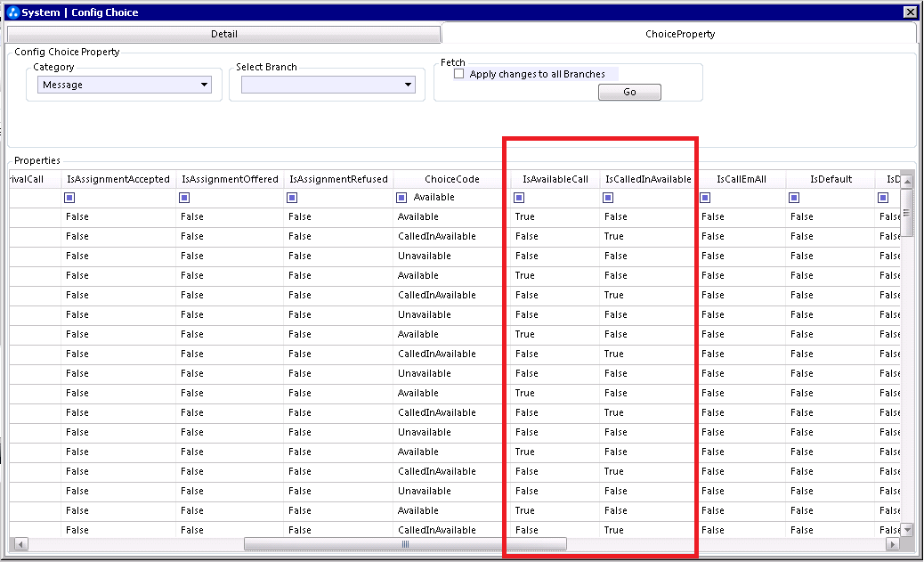Click the vertical scrollbar down arrow
The height and width of the screenshot is (562, 924).
(x=907, y=530)
